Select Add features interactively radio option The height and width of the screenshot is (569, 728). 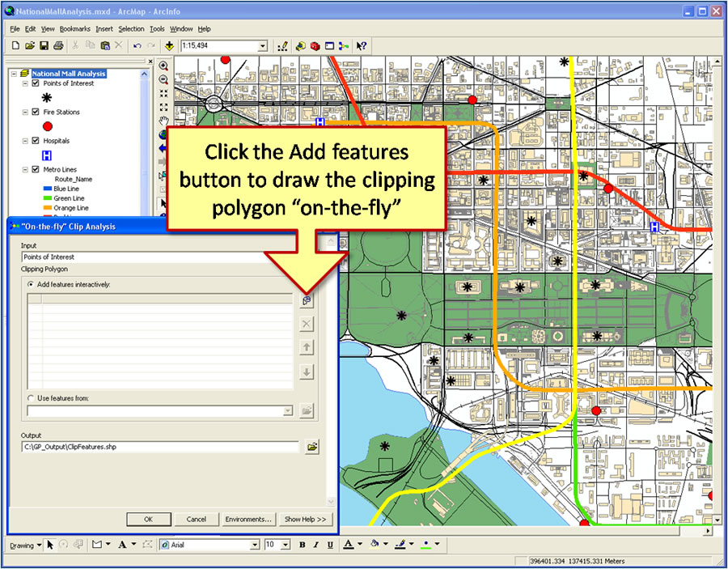coord(31,284)
